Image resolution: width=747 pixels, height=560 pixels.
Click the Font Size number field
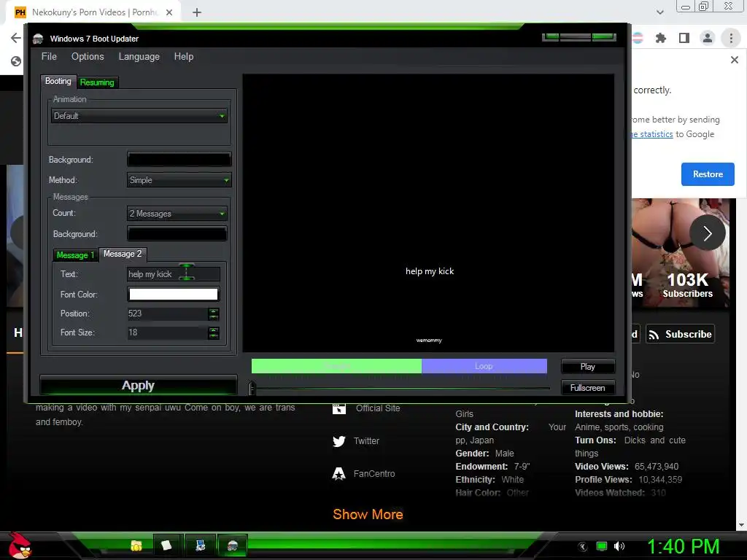coord(167,332)
